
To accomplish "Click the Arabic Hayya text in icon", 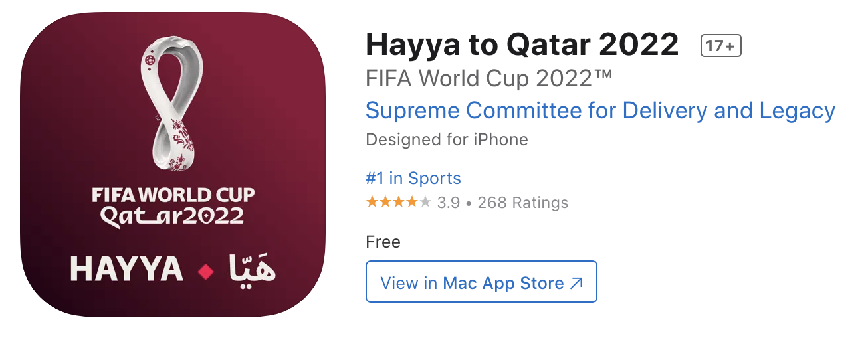I will click(252, 267).
